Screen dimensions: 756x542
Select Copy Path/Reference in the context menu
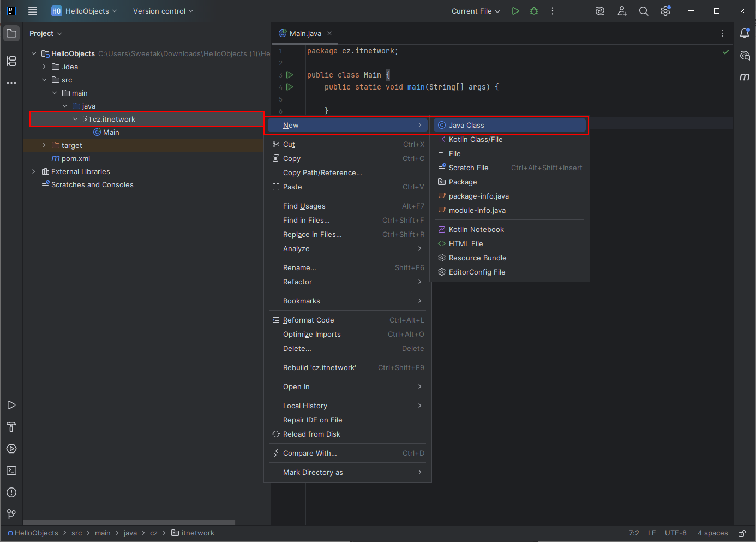click(x=347, y=172)
